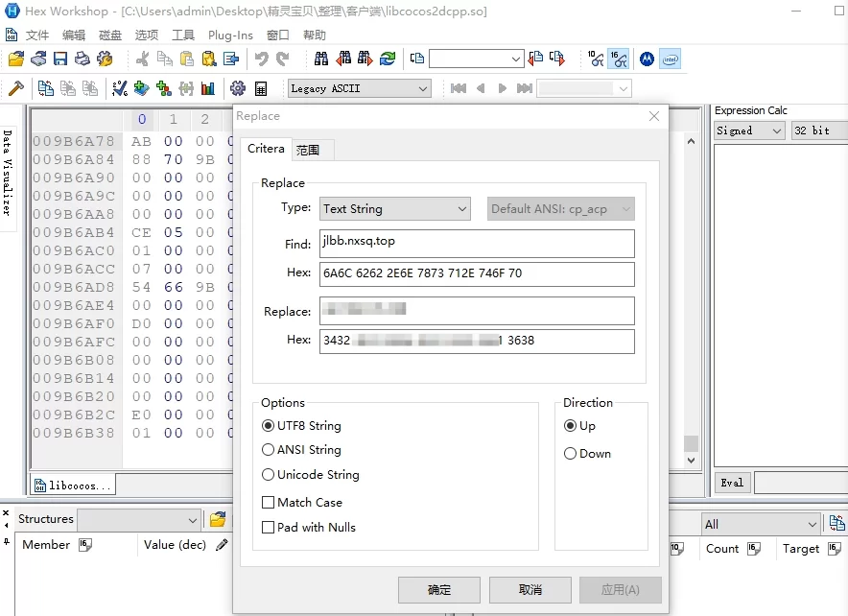
Task: Click the Save floppy disk icon
Action: click(x=60, y=59)
